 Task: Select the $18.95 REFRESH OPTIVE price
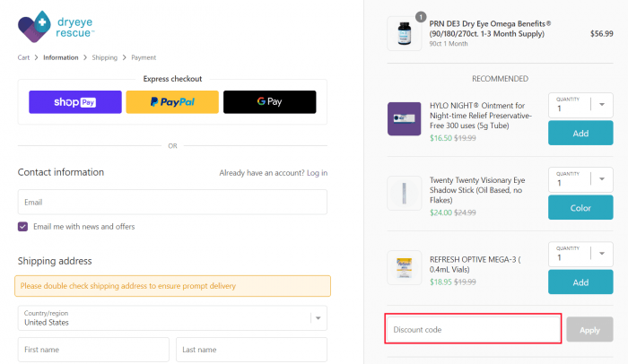(440, 282)
